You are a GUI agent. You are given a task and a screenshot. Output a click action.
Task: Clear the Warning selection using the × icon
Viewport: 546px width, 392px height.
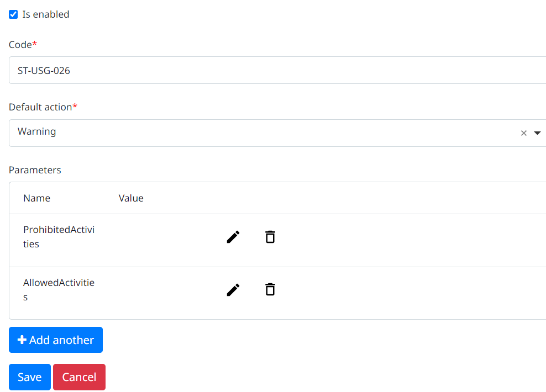pos(523,133)
